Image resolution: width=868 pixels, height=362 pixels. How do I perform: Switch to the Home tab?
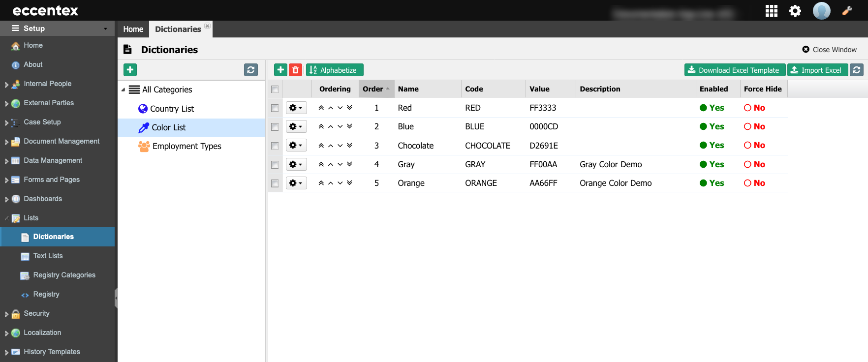(x=133, y=29)
